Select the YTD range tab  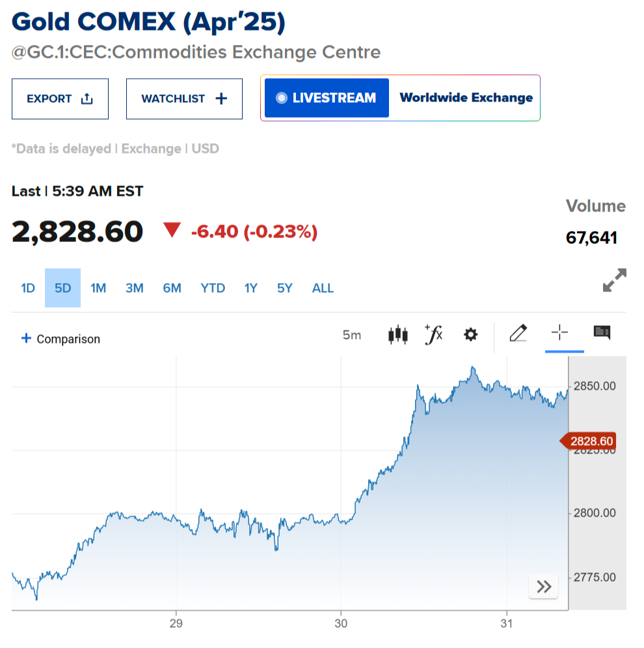coord(213,288)
